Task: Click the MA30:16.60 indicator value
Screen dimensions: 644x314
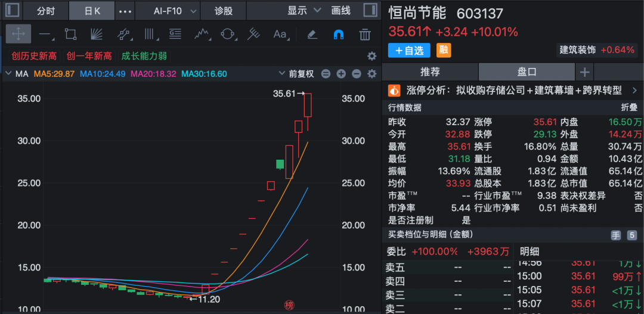Action: [x=204, y=74]
